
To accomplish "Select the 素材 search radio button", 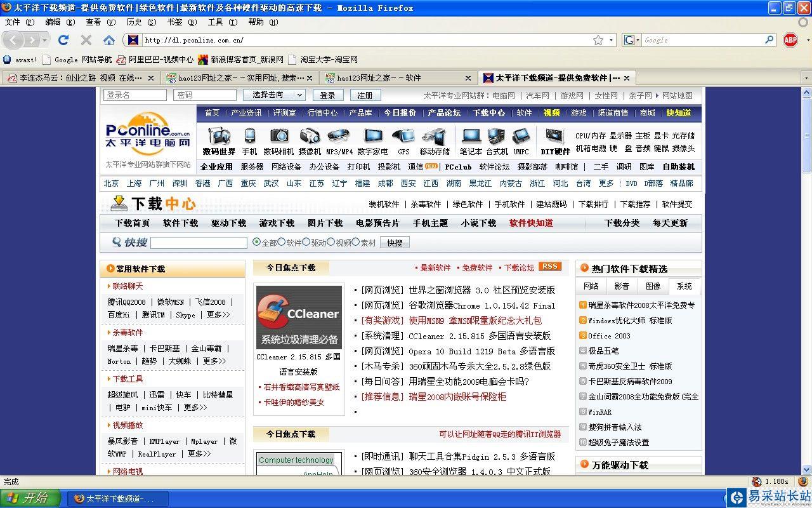I will [x=356, y=242].
